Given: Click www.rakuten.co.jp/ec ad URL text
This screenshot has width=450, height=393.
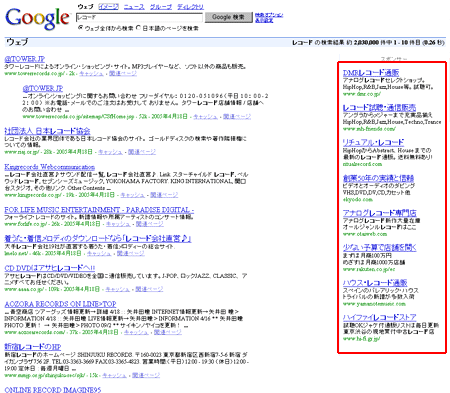Looking at the screenshot, I should [369, 269].
